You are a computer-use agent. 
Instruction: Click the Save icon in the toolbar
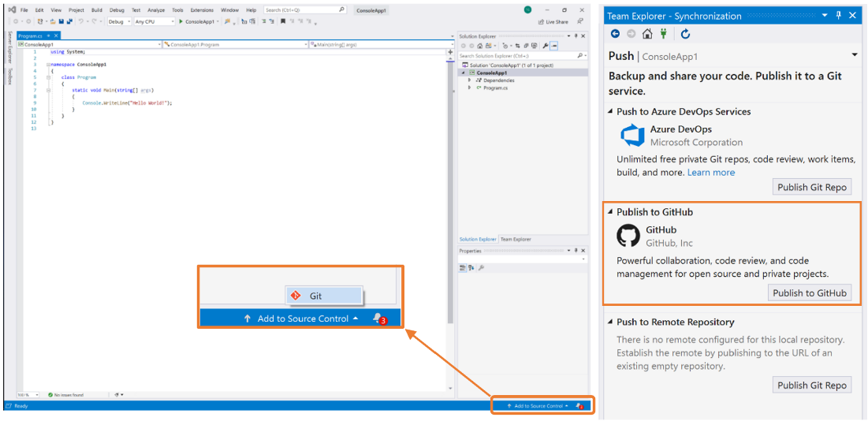click(61, 21)
